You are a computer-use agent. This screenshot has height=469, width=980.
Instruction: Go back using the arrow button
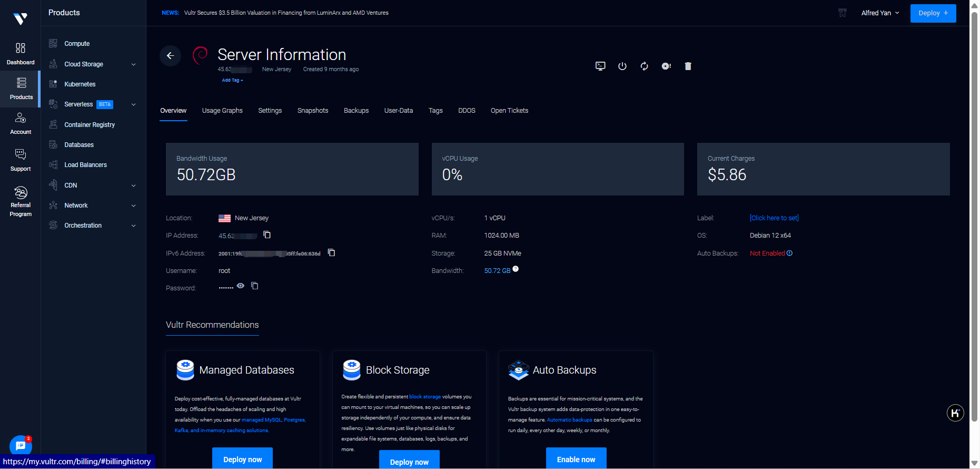(170, 55)
